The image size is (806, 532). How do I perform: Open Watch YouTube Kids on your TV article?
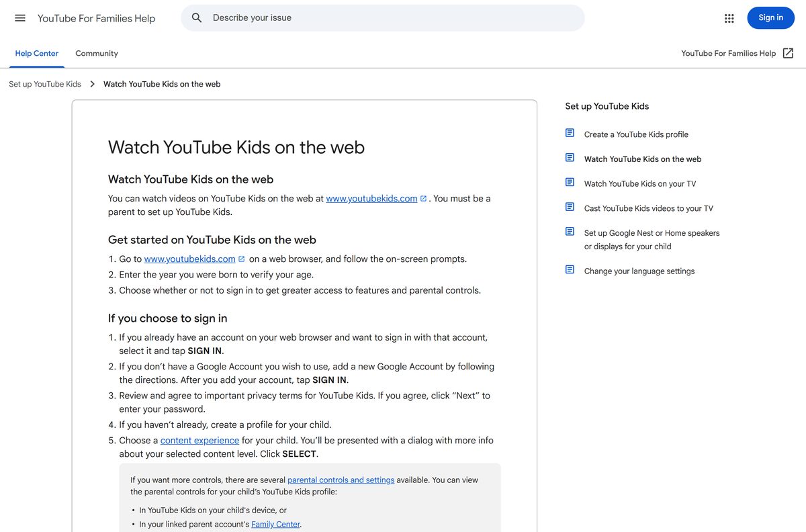tap(640, 183)
